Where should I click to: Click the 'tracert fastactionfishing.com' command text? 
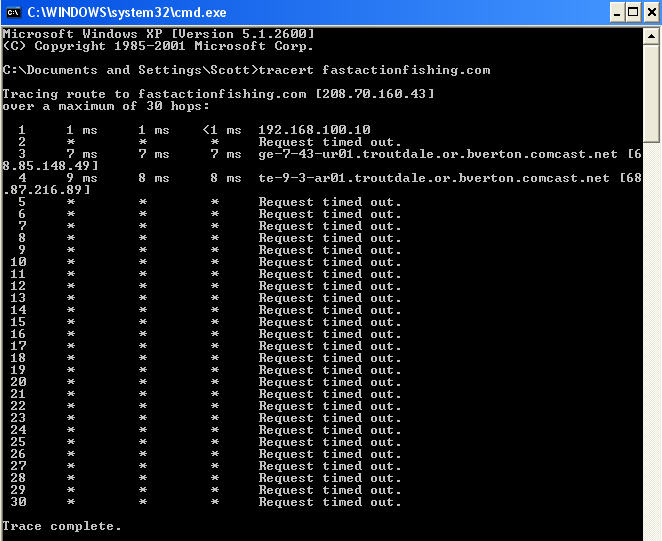tap(374, 70)
